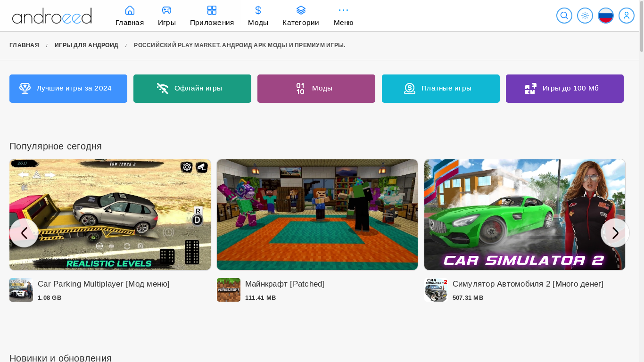Open Игры nav label

point(167,23)
